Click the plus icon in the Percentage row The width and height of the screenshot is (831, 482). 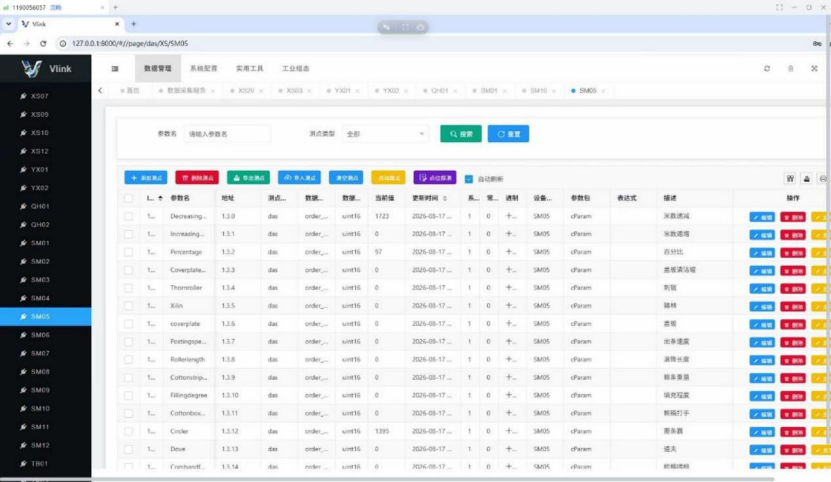(x=511, y=252)
